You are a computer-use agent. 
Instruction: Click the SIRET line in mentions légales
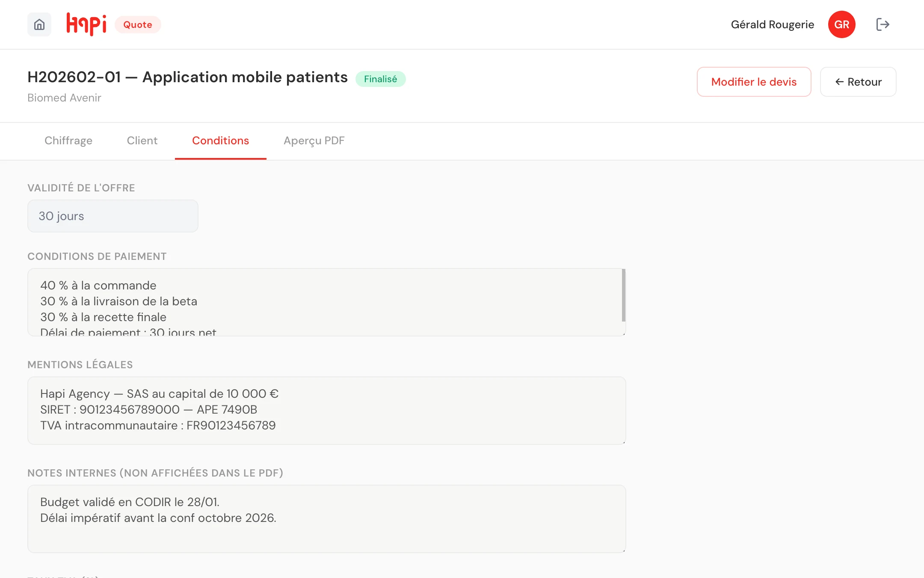click(x=148, y=409)
